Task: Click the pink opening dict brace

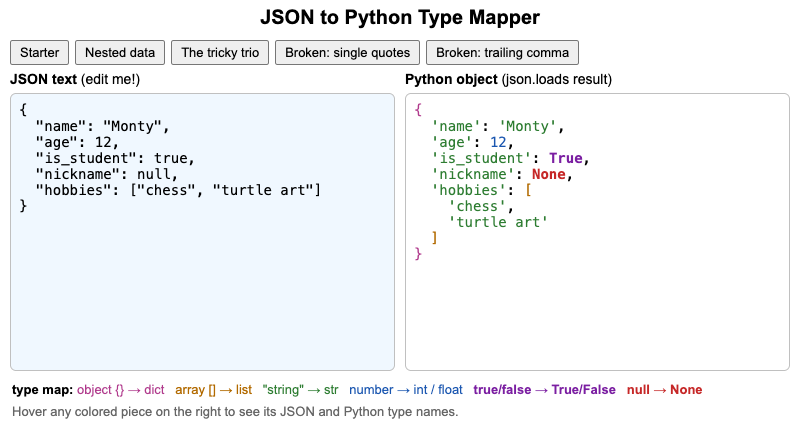Action: pyautogui.click(x=418, y=110)
